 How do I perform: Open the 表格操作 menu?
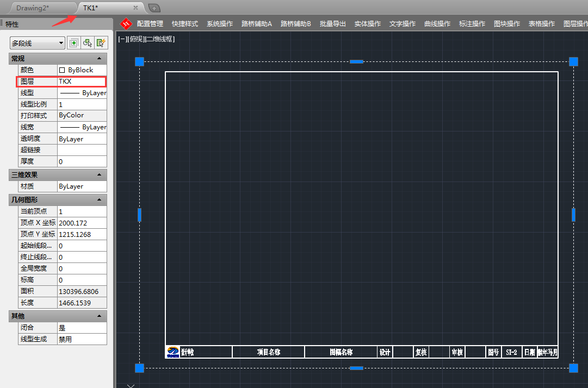pyautogui.click(x=542, y=24)
